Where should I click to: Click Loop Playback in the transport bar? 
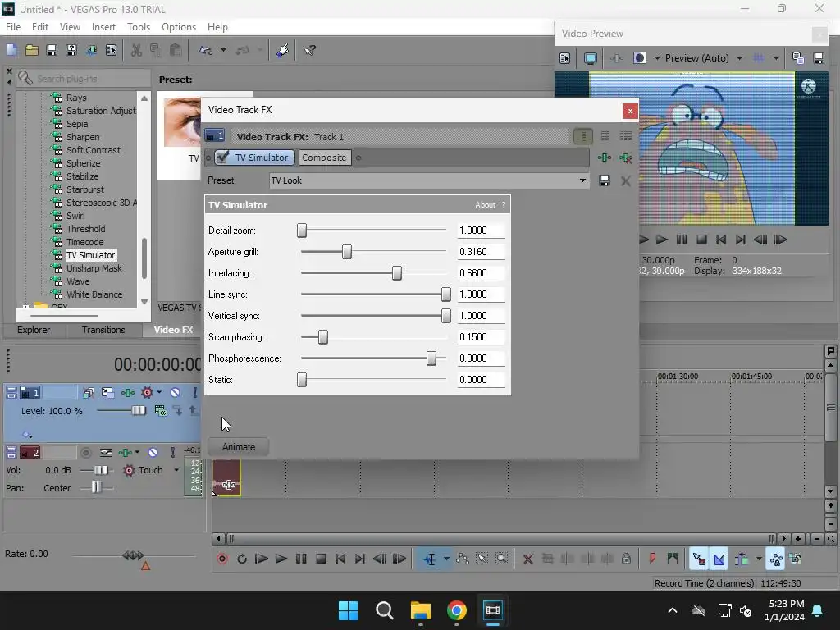(x=242, y=559)
